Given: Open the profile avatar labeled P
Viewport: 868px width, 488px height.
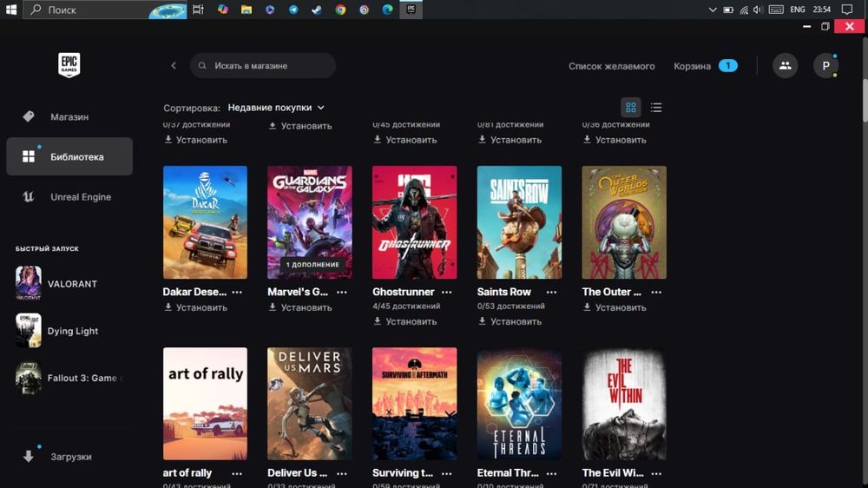Looking at the screenshot, I should (825, 65).
